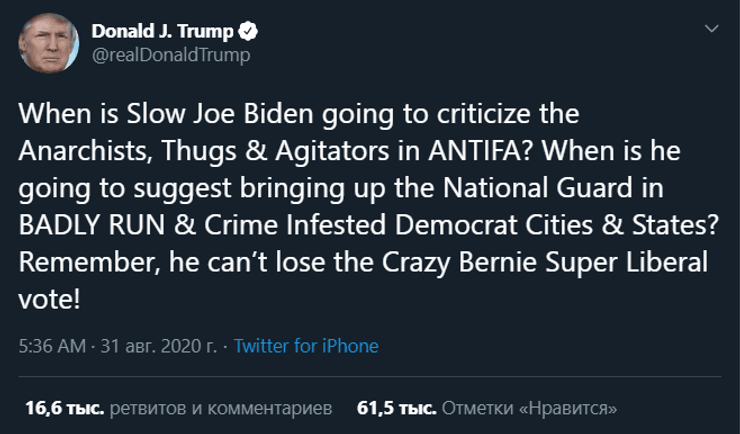740x434 pixels.
Task: Open Donald J. Trump's profile picture
Action: (46, 42)
